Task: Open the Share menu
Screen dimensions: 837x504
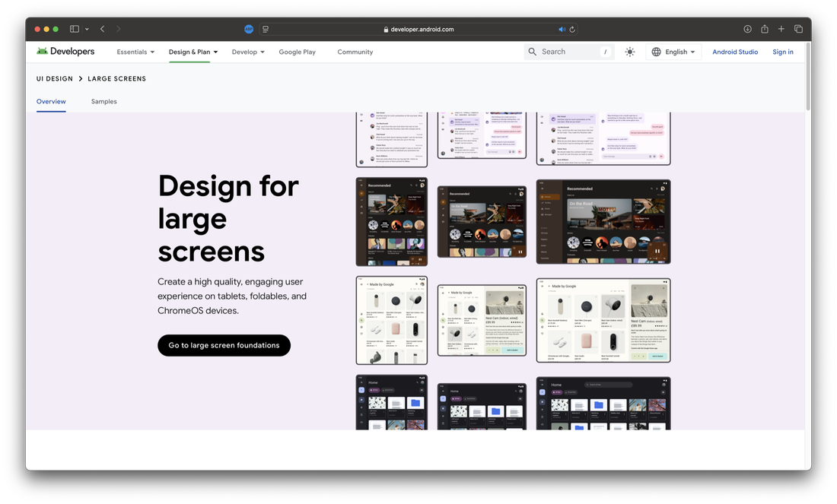Action: click(765, 29)
